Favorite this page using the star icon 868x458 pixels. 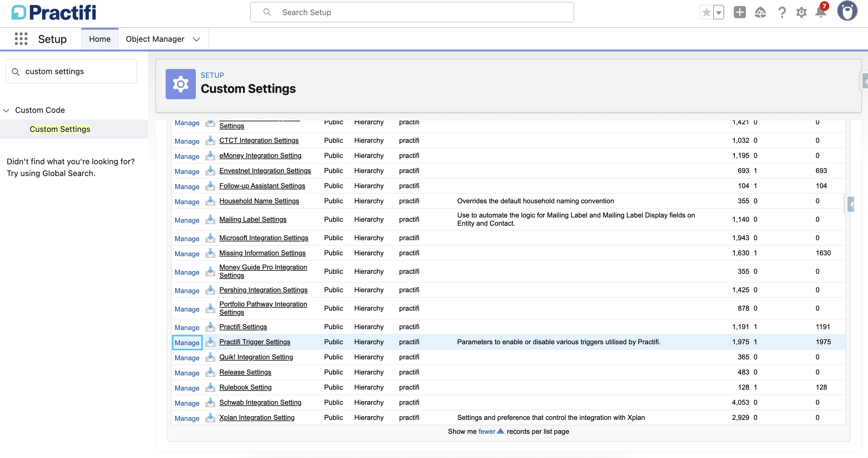click(x=706, y=12)
